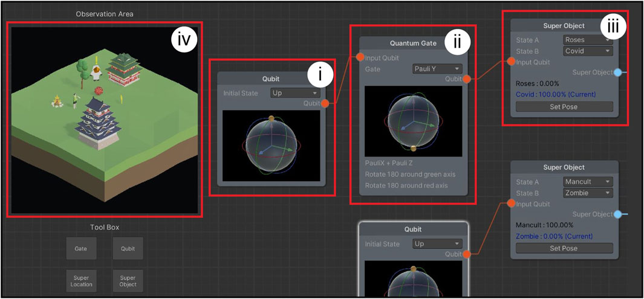Add a Super Location node from Tool Box
This screenshot has height=299, width=644.
(x=81, y=281)
